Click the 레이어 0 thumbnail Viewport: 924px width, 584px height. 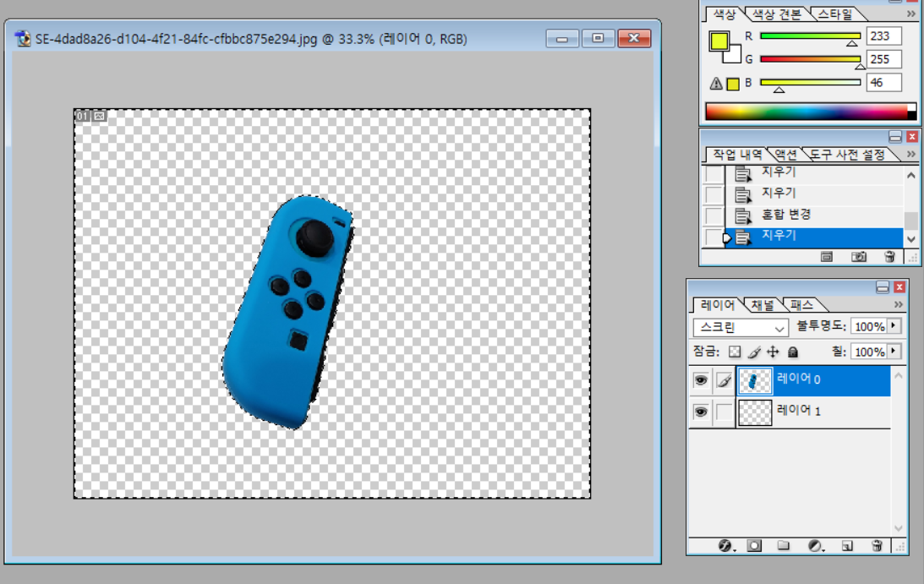755,380
